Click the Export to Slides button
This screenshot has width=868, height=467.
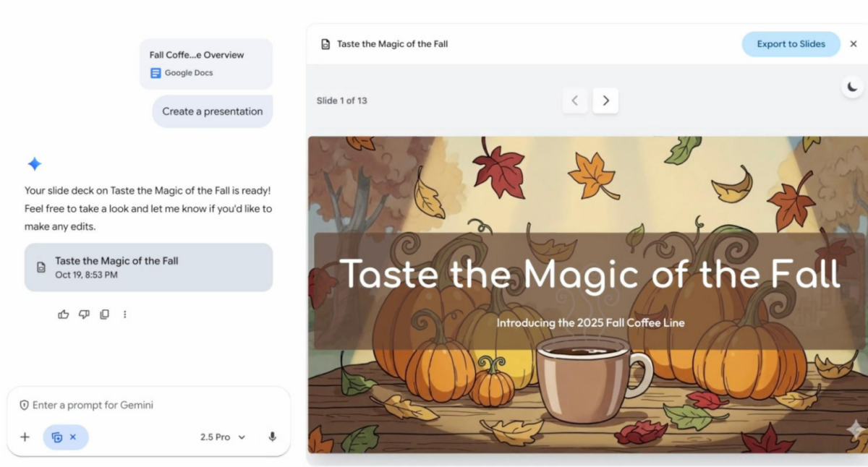click(x=791, y=44)
